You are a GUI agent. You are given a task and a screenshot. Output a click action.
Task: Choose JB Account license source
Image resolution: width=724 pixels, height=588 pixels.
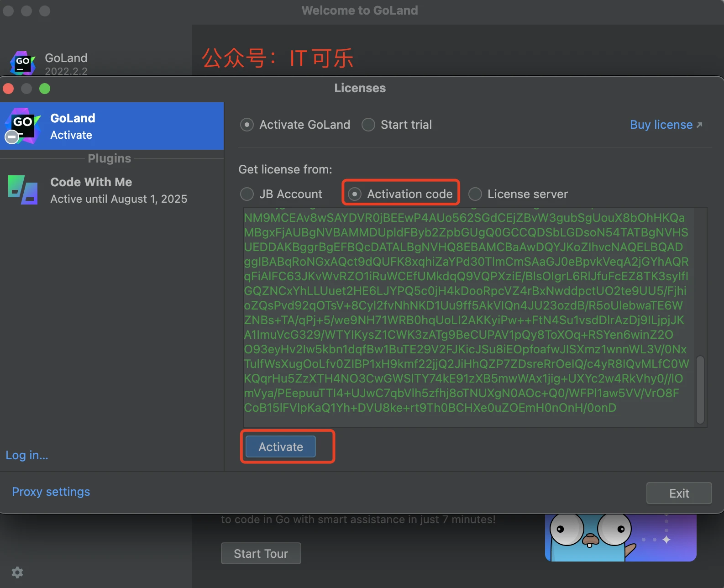(247, 194)
